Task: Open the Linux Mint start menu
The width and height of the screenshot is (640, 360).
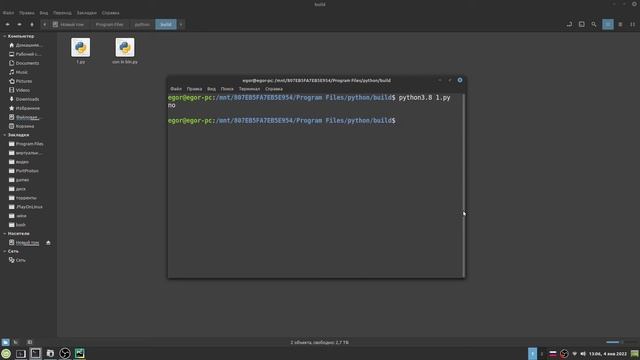Action: 6,353
